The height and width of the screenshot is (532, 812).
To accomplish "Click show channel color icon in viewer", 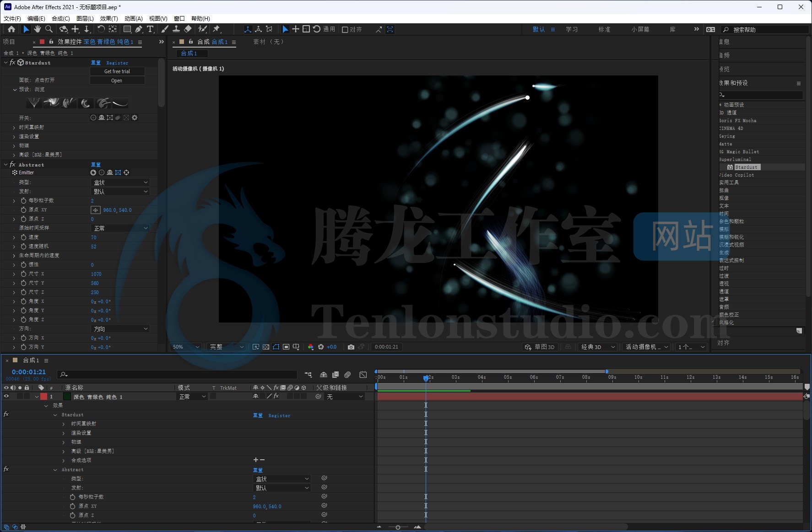I will (x=311, y=347).
